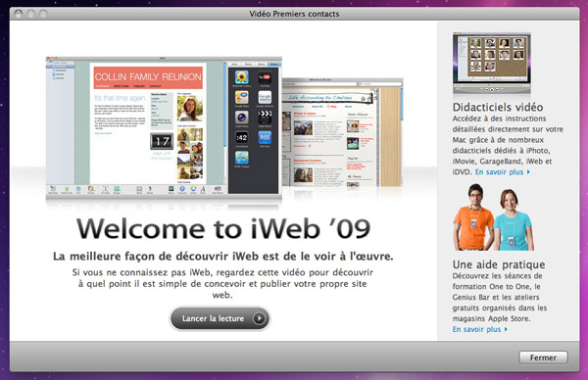
Task: Click the text starting 'La meilleure façon de découvrir'
Action: point(223,257)
